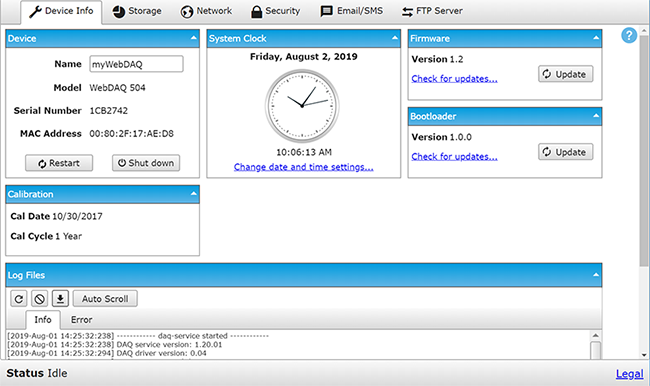The image size is (650, 386).
Task: Collapse the Log Files panel
Action: pyautogui.click(x=596, y=275)
